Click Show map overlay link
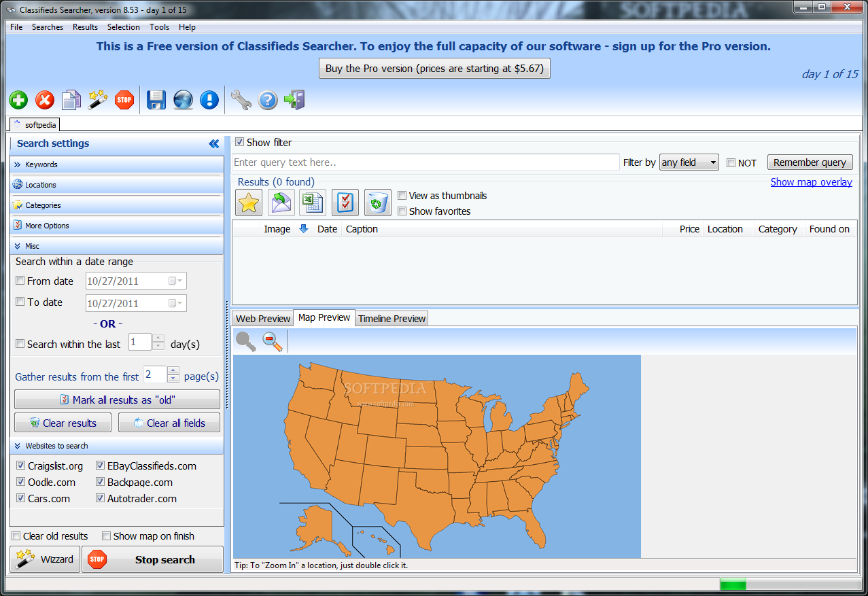The width and height of the screenshot is (868, 596). [x=812, y=182]
